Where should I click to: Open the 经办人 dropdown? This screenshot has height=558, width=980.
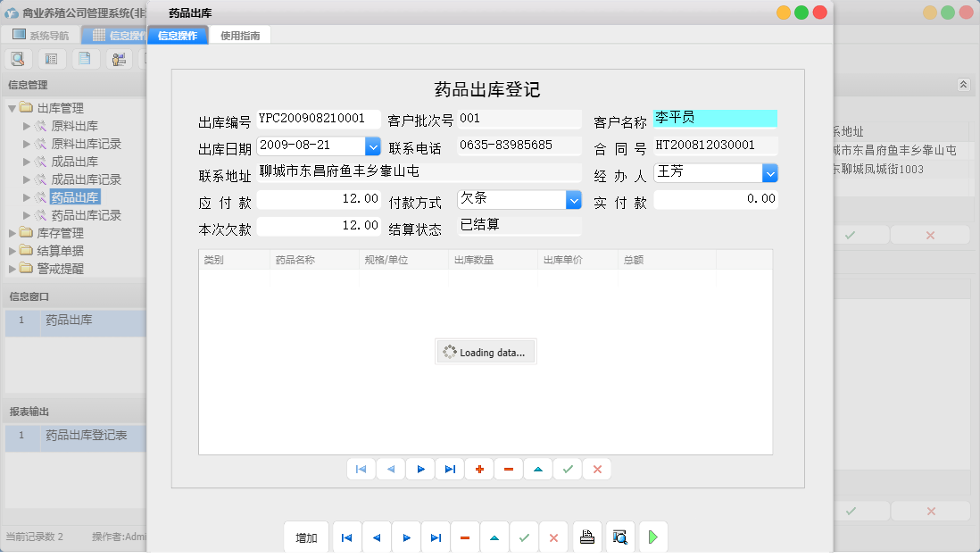click(x=769, y=172)
